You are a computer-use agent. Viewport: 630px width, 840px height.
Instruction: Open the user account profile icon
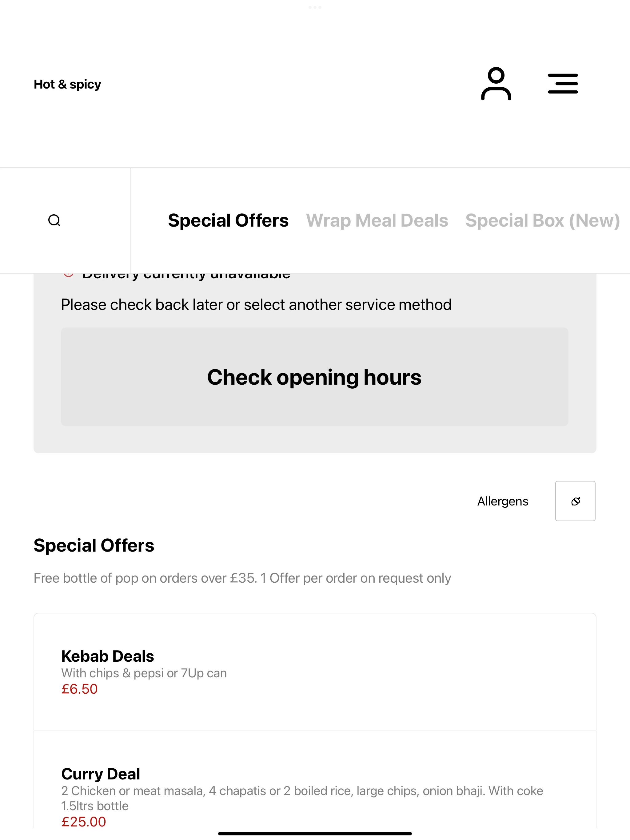496,84
